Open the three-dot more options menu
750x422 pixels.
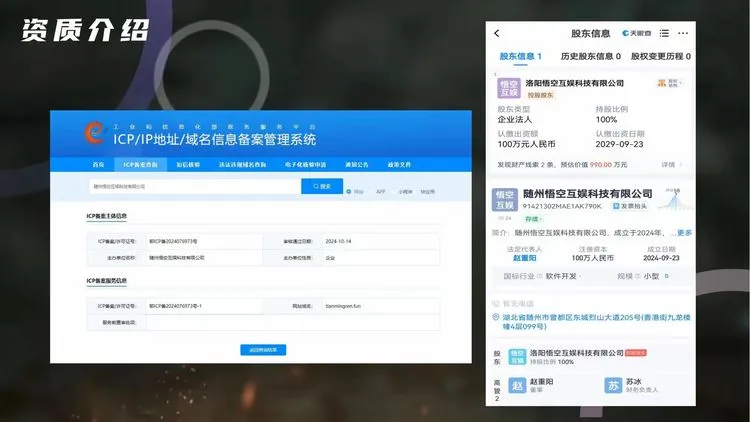[x=683, y=33]
